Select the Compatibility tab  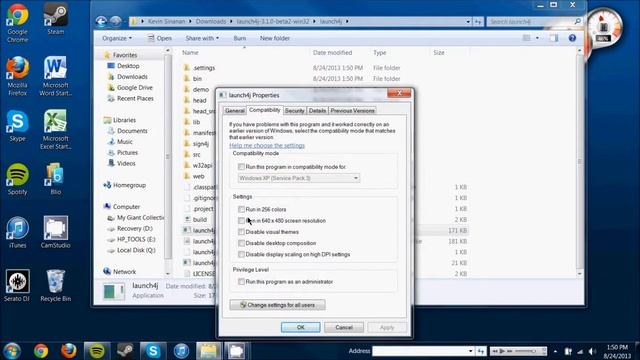(264, 110)
